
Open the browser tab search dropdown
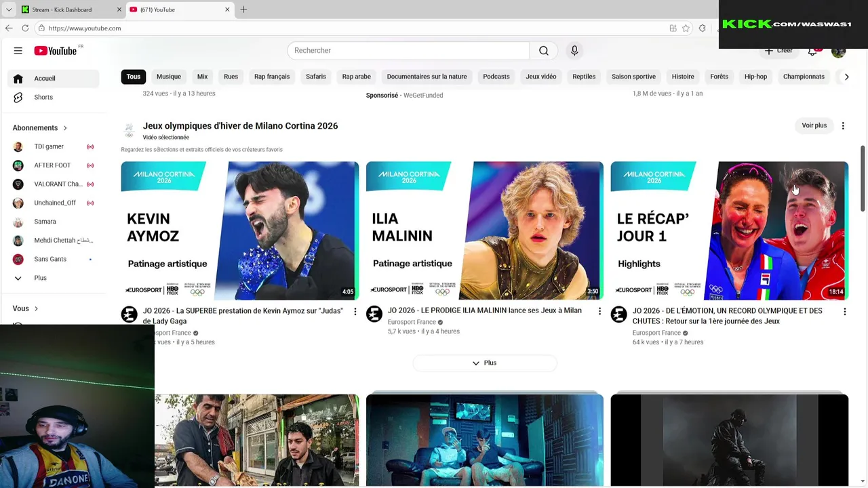coord(8,9)
